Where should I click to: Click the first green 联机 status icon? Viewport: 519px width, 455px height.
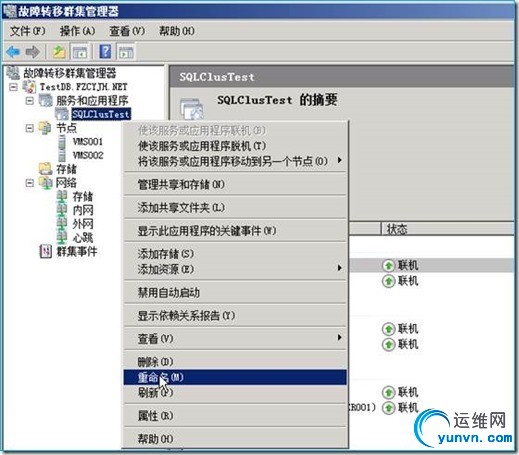click(x=388, y=266)
